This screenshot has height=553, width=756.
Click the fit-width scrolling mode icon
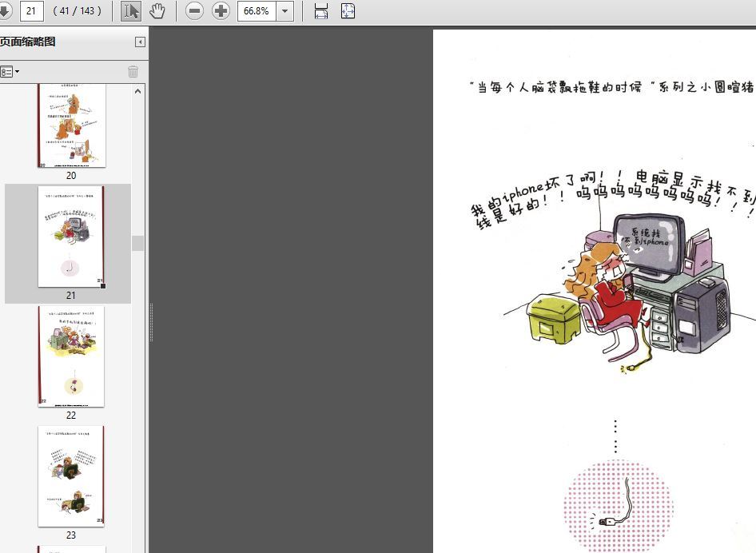click(x=321, y=10)
